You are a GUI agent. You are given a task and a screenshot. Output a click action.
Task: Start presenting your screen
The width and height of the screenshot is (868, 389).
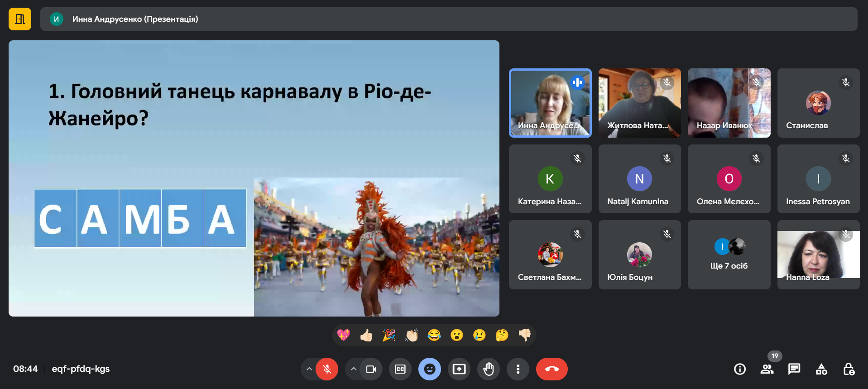tap(459, 369)
